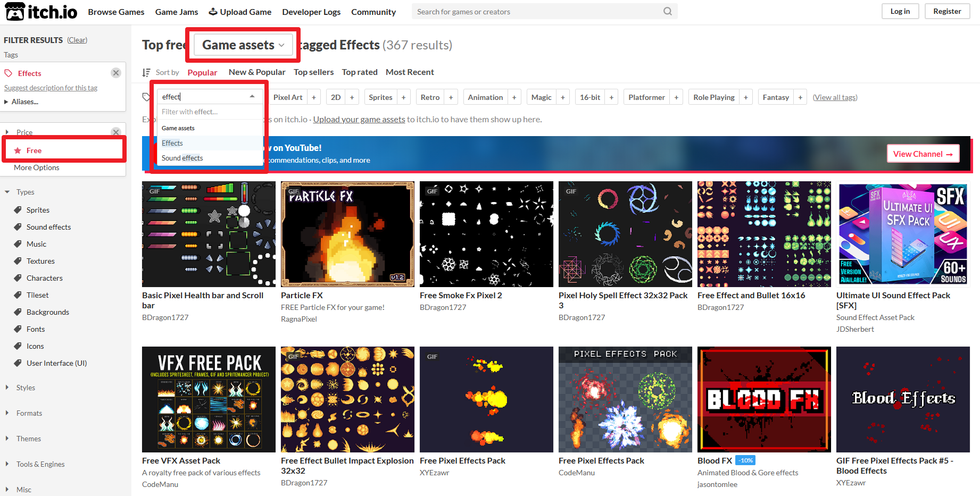Open the VFX Free Pack thumbnail
Image resolution: width=980 pixels, height=496 pixels.
coord(209,399)
